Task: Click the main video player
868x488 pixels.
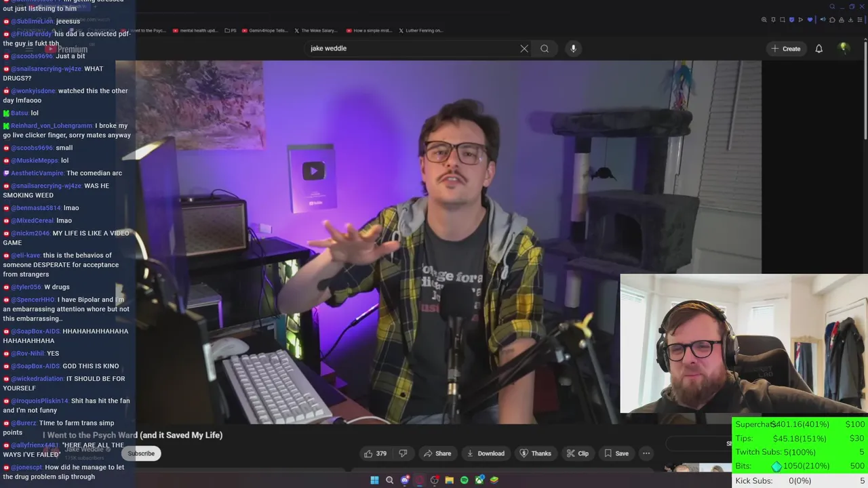Action: click(438, 242)
